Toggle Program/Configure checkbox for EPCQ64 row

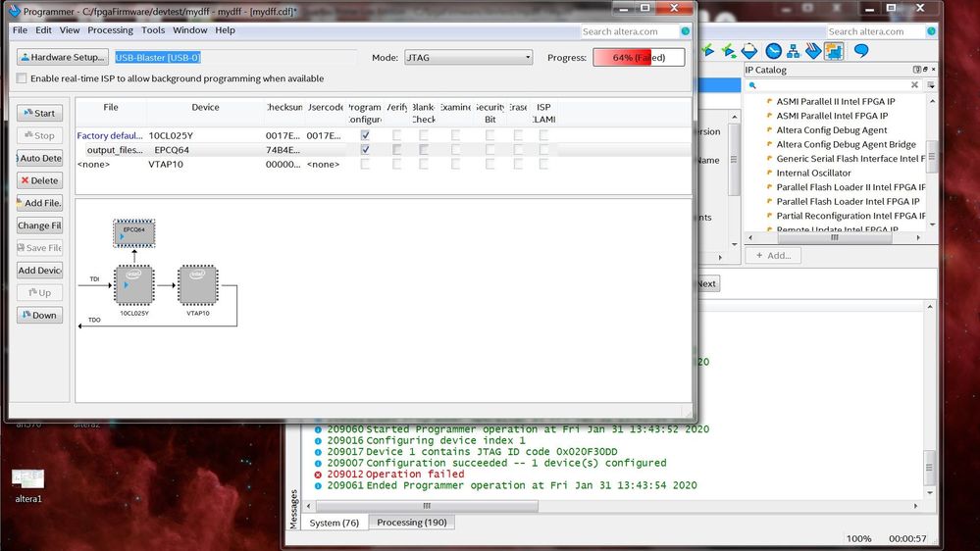click(365, 150)
